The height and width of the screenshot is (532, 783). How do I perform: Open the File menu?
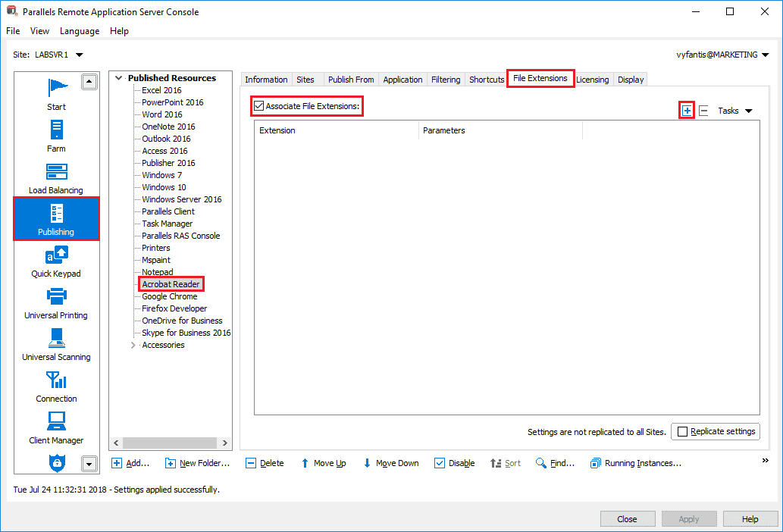pyautogui.click(x=13, y=31)
